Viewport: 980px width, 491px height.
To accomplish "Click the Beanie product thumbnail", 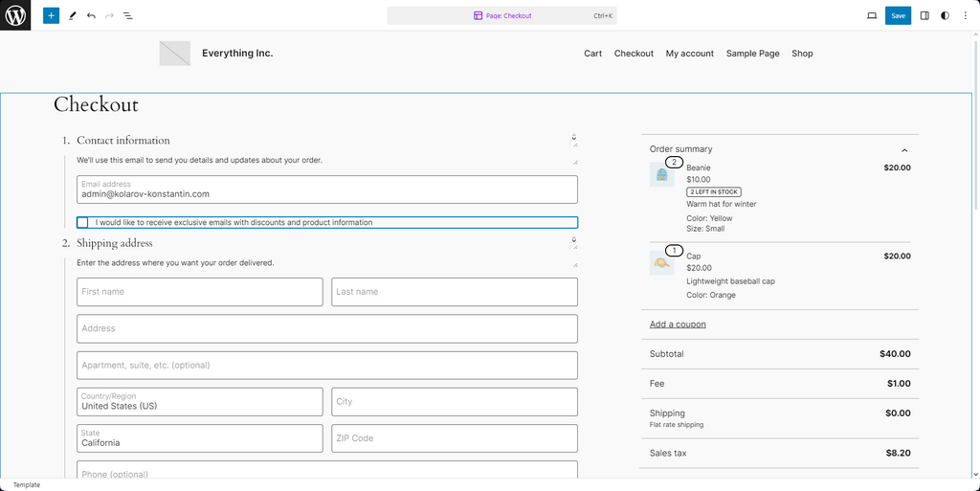I will [x=661, y=174].
